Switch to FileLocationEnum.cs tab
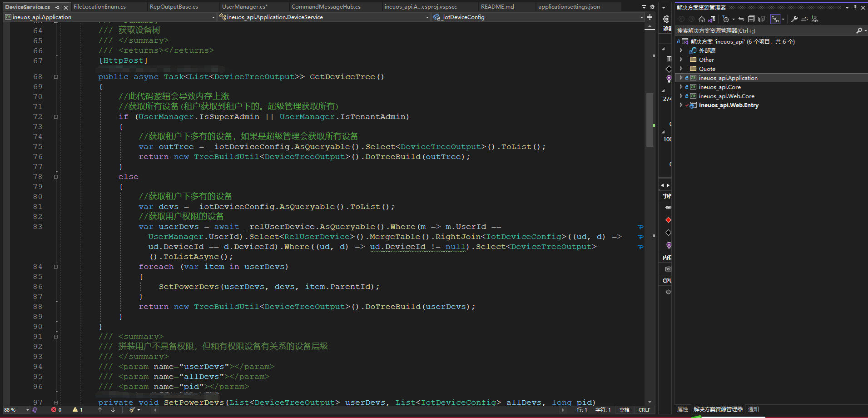868x418 pixels. coord(99,7)
